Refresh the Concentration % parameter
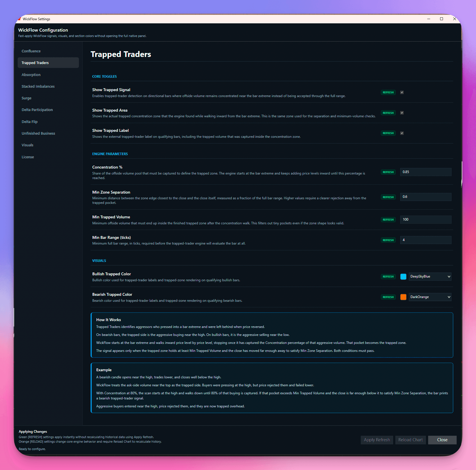 click(388, 172)
